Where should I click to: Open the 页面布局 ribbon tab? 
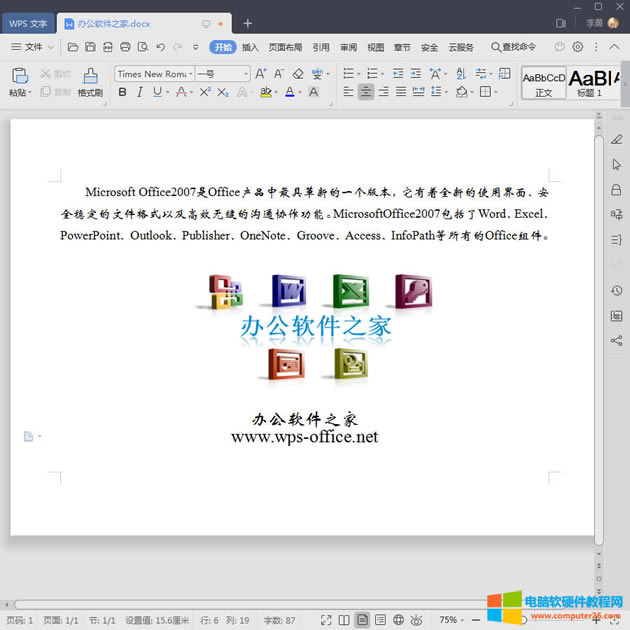285,47
